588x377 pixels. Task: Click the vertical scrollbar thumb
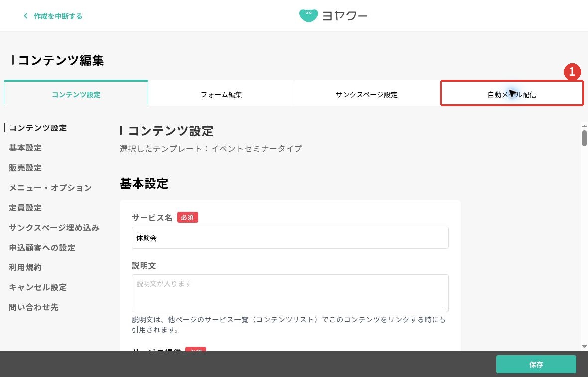point(584,138)
